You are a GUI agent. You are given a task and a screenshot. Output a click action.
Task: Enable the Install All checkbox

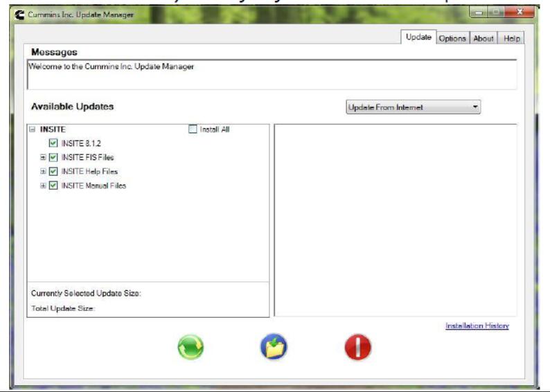[x=193, y=129]
